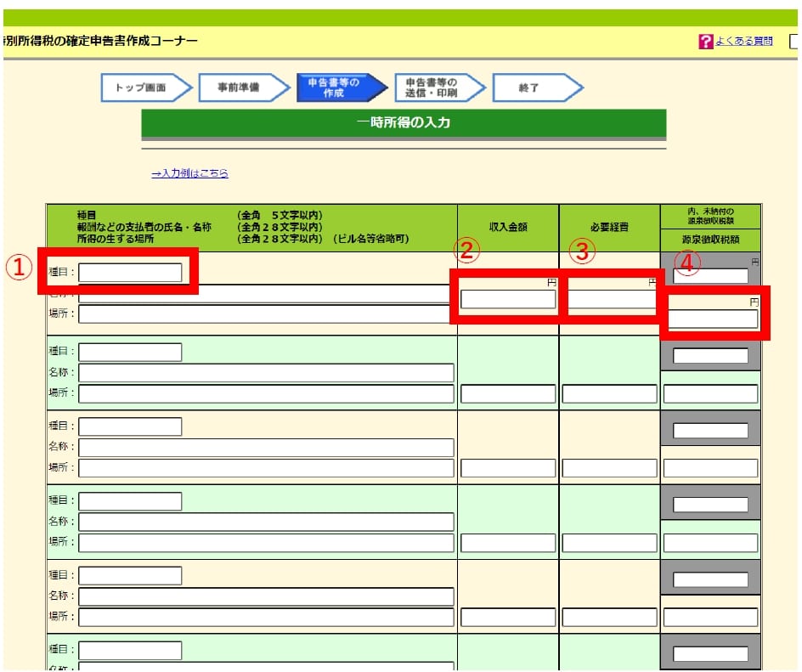Click the second row's 必要経費 field
This screenshot has width=802, height=672.
[x=609, y=394]
